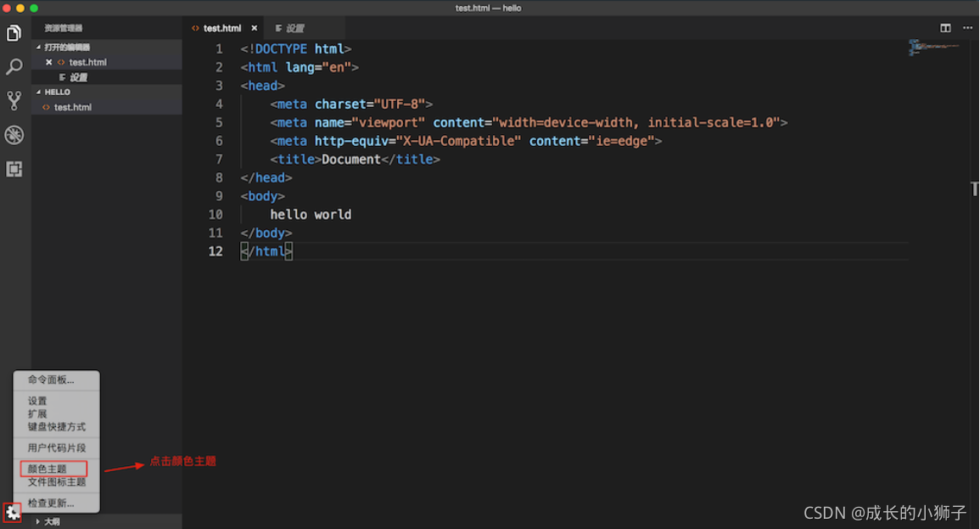
Task: Open the Search view in activity bar
Action: pyautogui.click(x=14, y=67)
